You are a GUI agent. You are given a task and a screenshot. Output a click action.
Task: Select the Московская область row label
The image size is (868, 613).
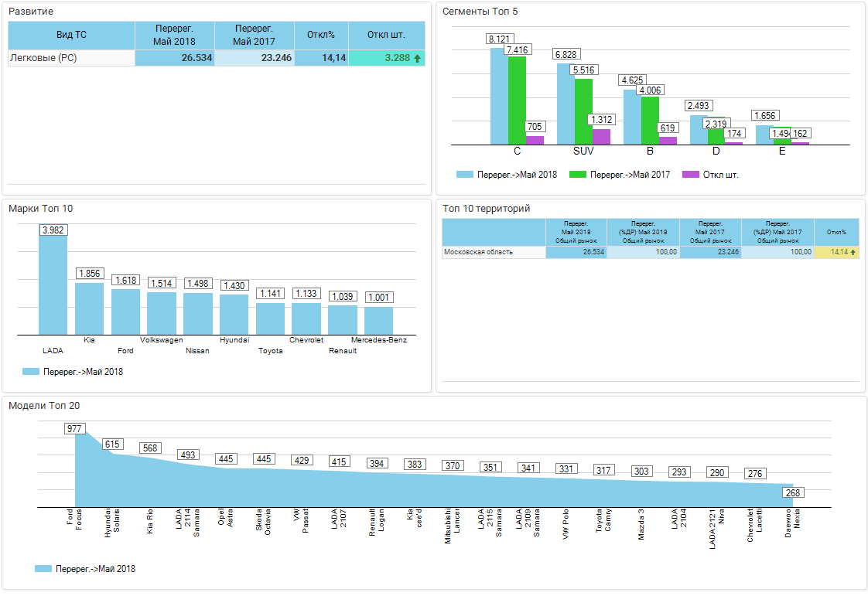pos(494,252)
